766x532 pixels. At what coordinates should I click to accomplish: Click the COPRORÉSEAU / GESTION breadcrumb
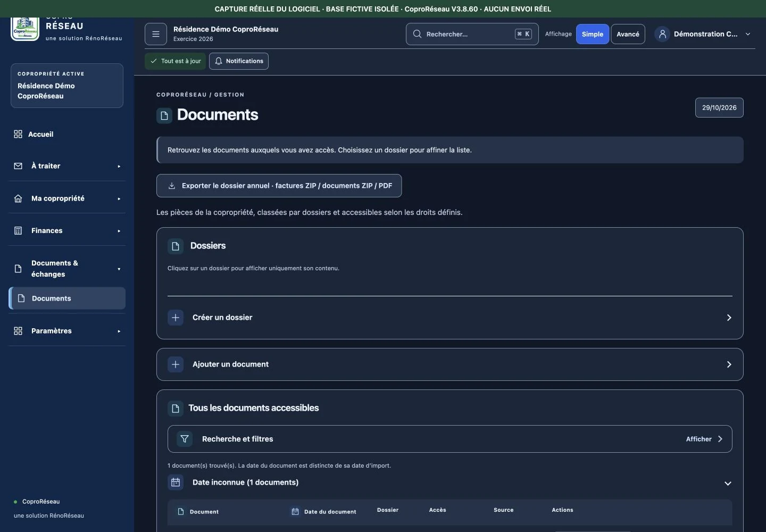[201, 95]
